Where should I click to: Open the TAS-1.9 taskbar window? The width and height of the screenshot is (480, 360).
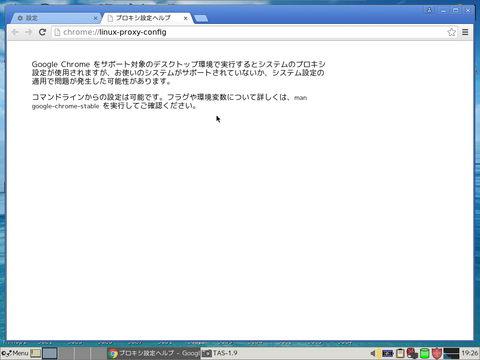point(220,353)
